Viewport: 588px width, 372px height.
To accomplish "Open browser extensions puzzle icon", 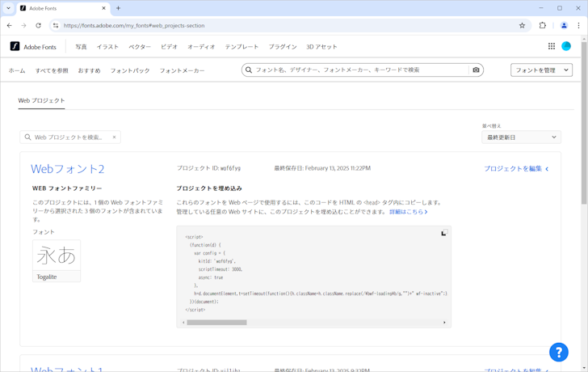I will [542, 26].
